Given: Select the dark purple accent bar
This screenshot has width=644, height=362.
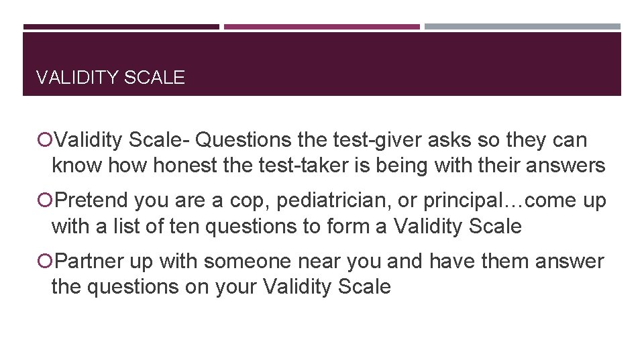Looking at the screenshot, I should [121, 27].
